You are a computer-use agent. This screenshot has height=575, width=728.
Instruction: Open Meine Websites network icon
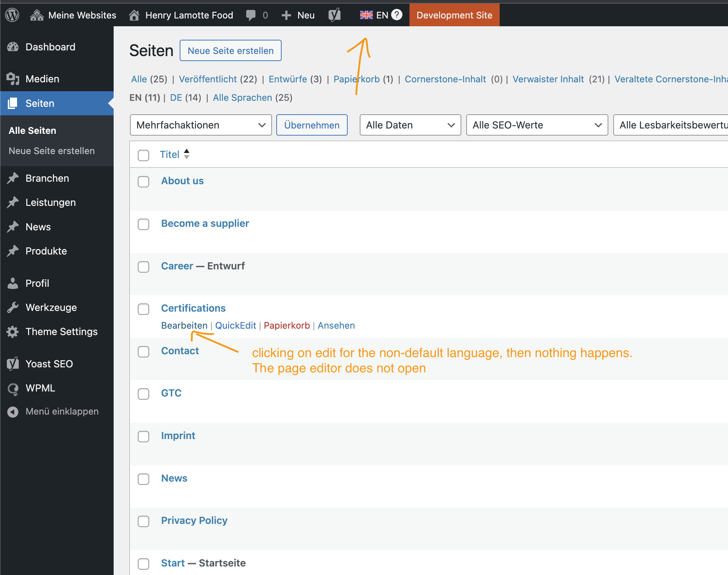(x=37, y=15)
